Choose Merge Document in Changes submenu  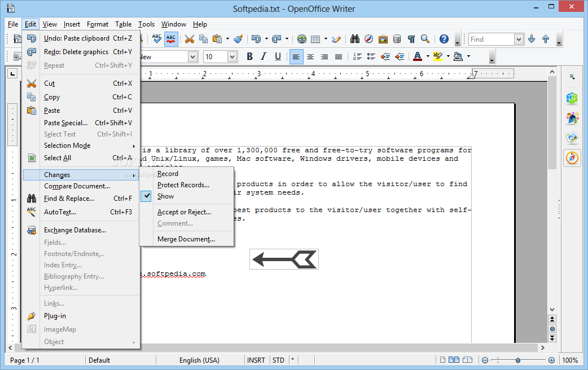point(187,239)
